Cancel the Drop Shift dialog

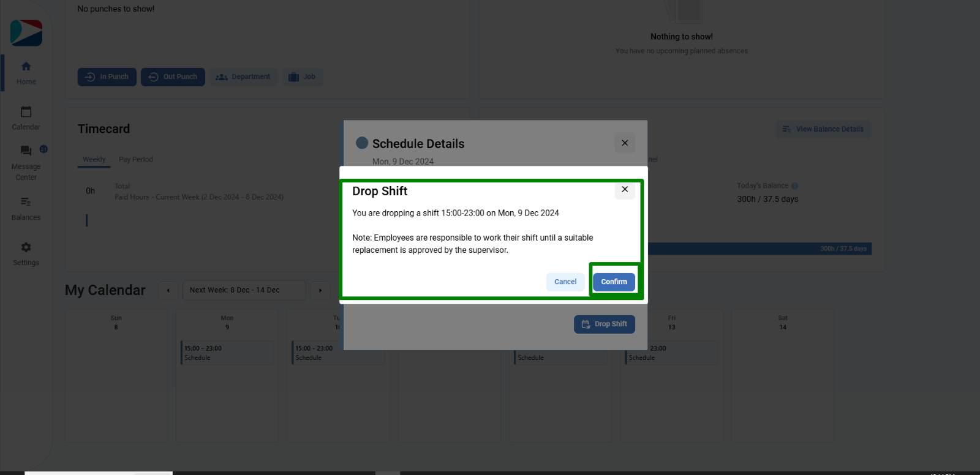pyautogui.click(x=565, y=282)
